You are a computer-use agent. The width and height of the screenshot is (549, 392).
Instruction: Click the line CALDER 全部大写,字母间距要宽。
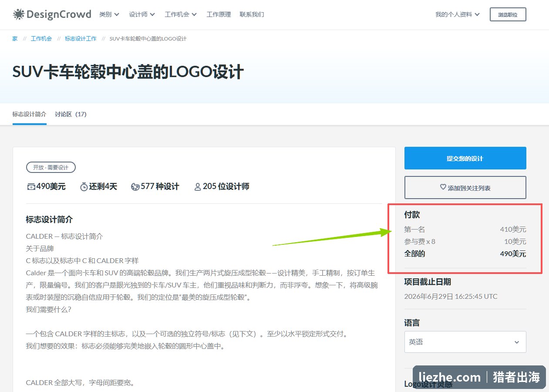click(x=80, y=383)
